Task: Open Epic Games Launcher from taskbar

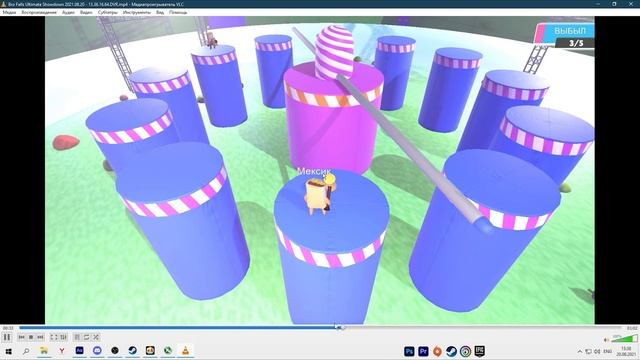Action: (x=480, y=351)
